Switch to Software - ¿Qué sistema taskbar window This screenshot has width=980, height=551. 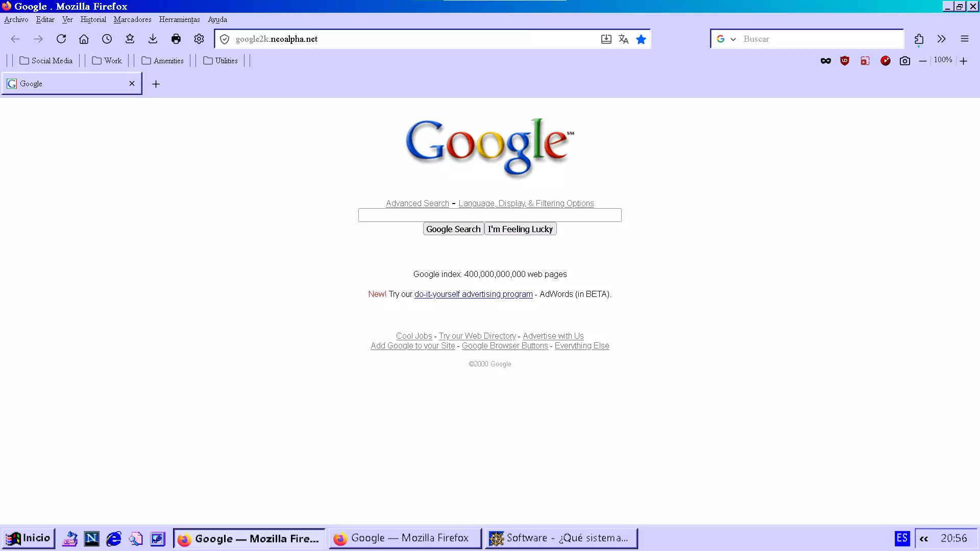tap(561, 538)
